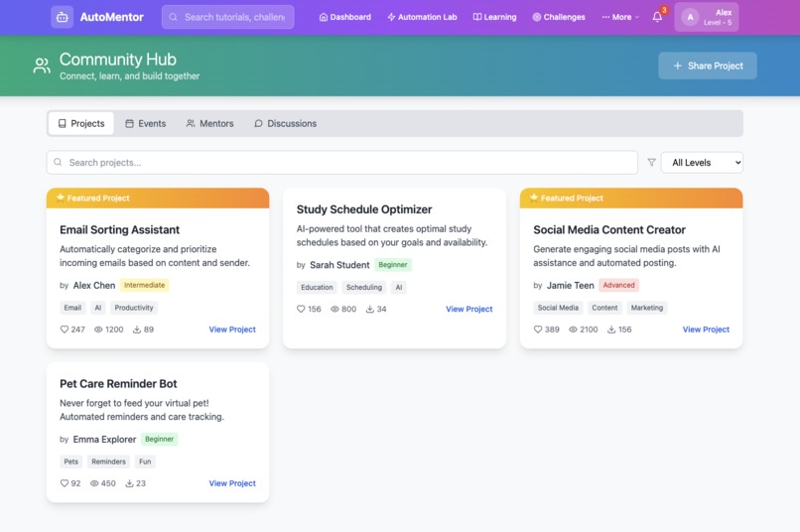Click the AutoMentor brand name

112,17
